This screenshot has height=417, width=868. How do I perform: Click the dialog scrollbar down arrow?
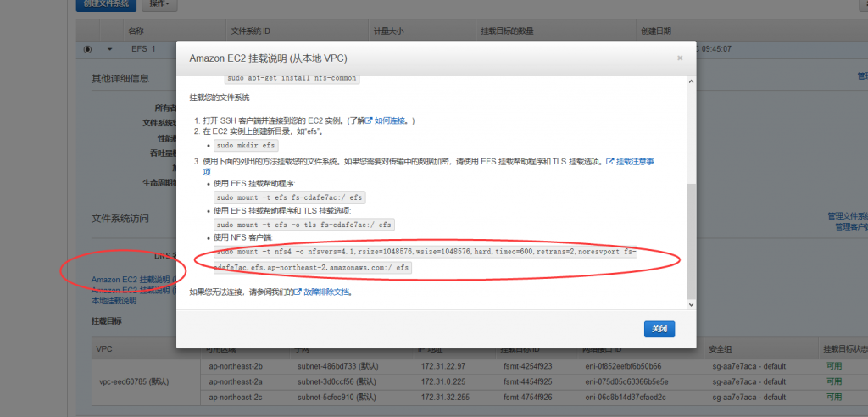[x=691, y=304]
